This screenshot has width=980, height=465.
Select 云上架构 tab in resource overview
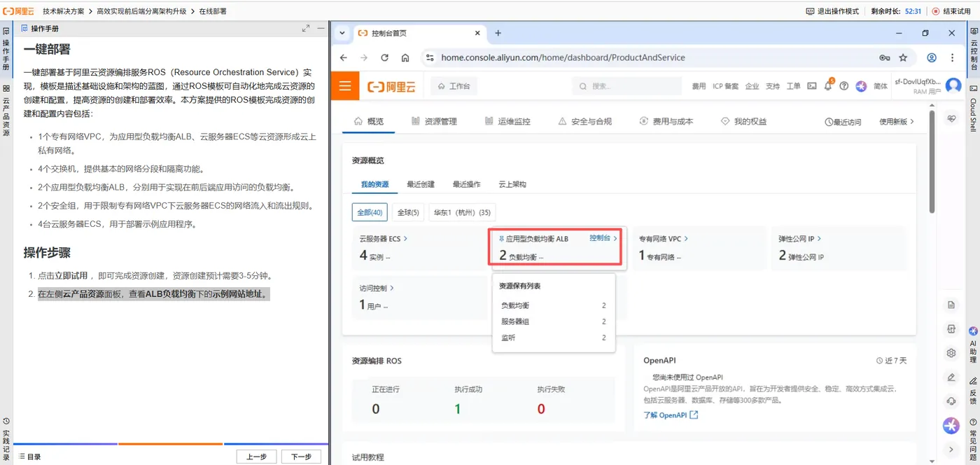[512, 184]
